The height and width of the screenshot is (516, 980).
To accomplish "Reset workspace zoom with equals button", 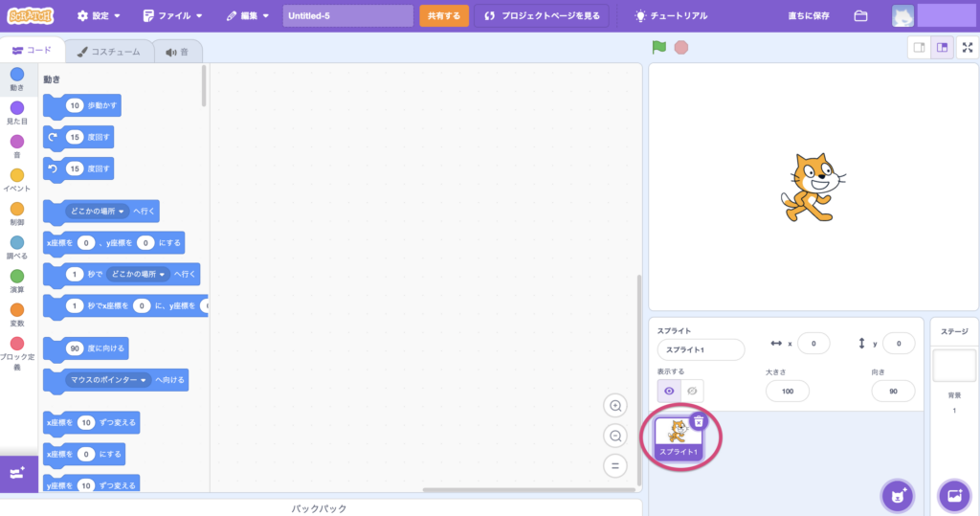I will point(615,466).
